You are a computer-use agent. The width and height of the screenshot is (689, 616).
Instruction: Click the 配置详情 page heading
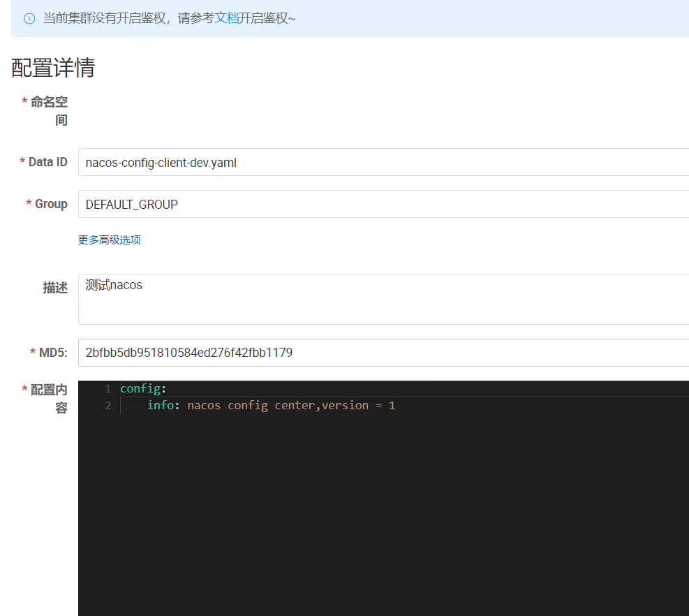click(x=53, y=68)
